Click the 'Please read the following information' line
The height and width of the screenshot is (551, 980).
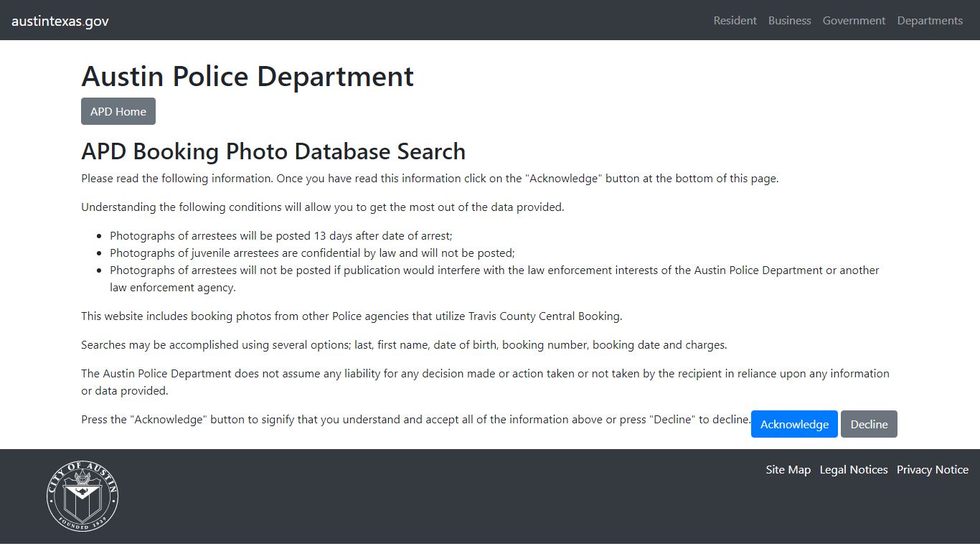point(430,178)
